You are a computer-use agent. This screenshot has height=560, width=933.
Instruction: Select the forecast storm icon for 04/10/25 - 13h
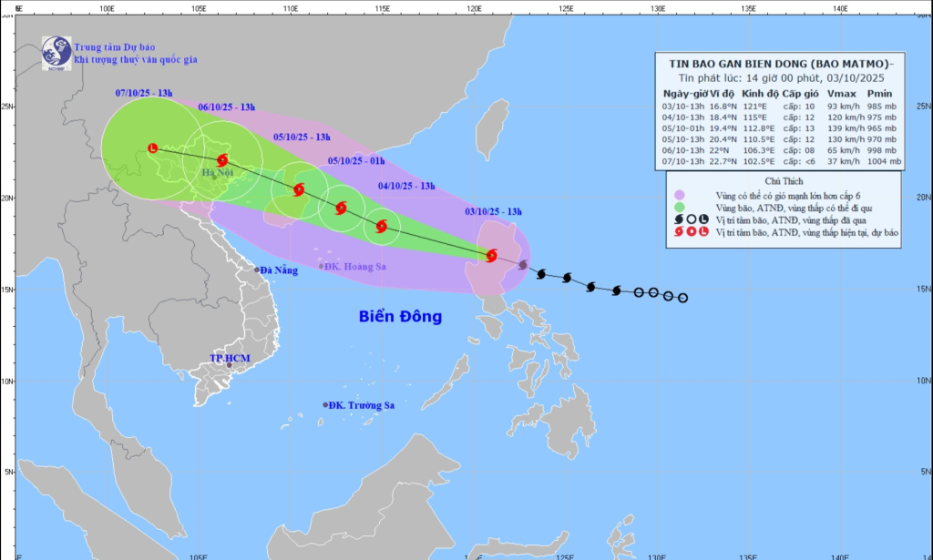click(x=382, y=226)
